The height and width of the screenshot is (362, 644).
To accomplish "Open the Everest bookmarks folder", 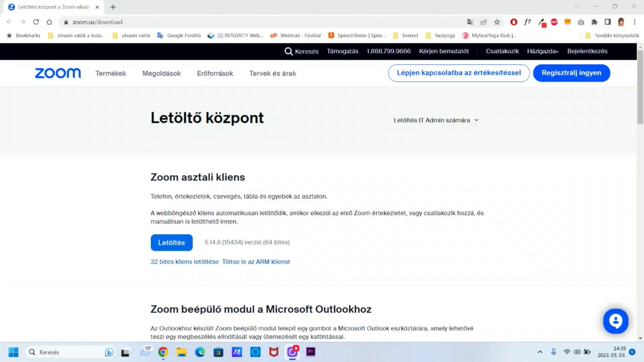I will pyautogui.click(x=406, y=36).
